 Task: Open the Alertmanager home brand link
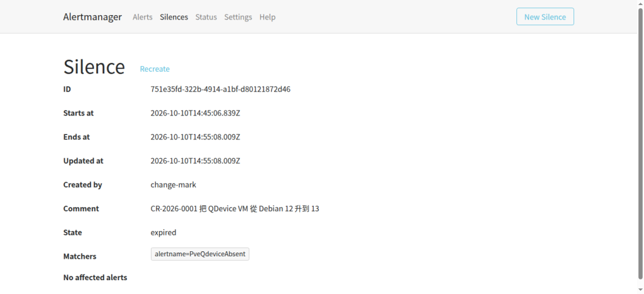point(92,17)
